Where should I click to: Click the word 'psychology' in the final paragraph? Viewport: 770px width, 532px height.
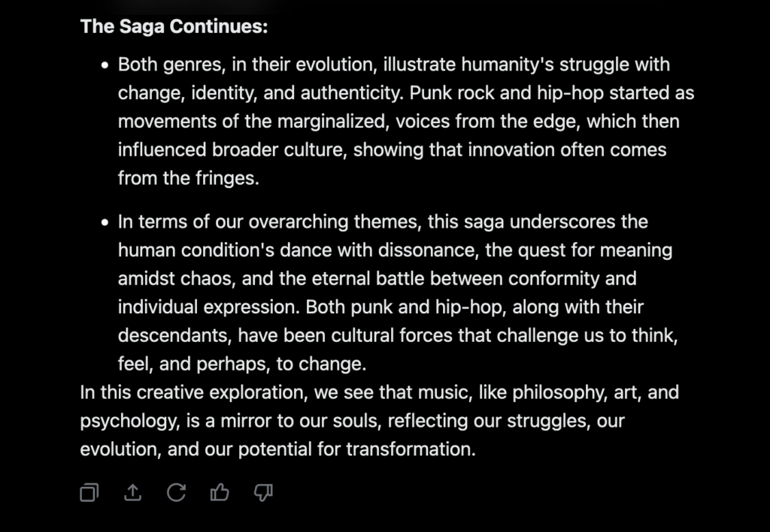click(x=129, y=421)
